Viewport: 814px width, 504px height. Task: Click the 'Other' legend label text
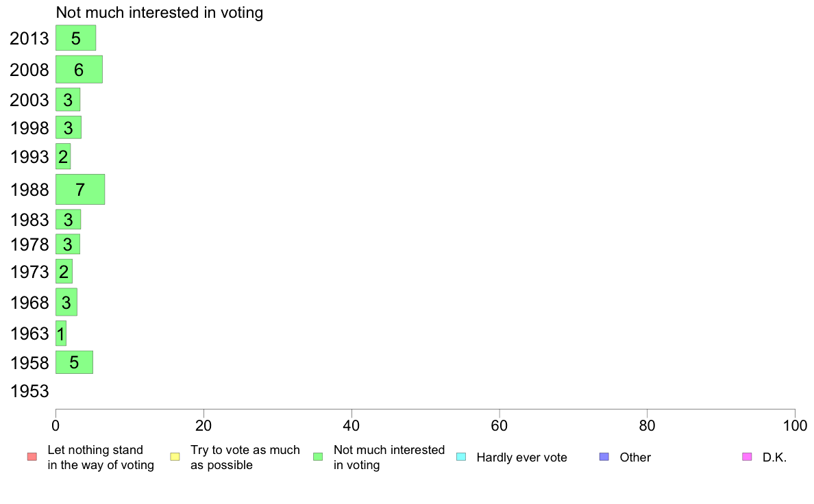[x=635, y=457]
